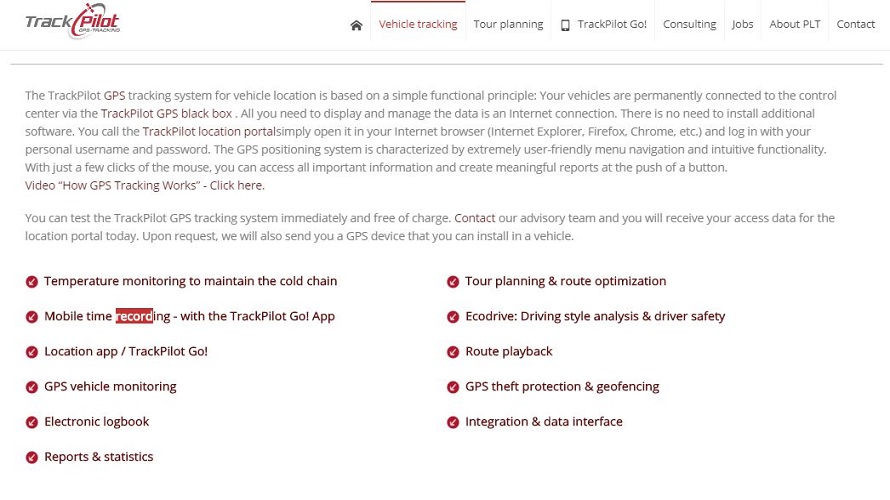This screenshot has width=890, height=500.
Task: Click the phone icon beside TrackPilot Go!
Action: 565,25
